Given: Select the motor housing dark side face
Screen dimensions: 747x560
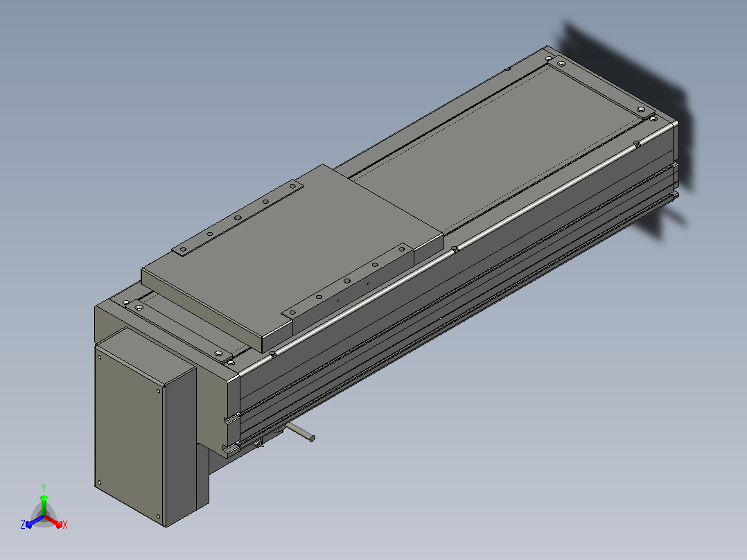Looking at the screenshot, I should pyautogui.click(x=181, y=446).
